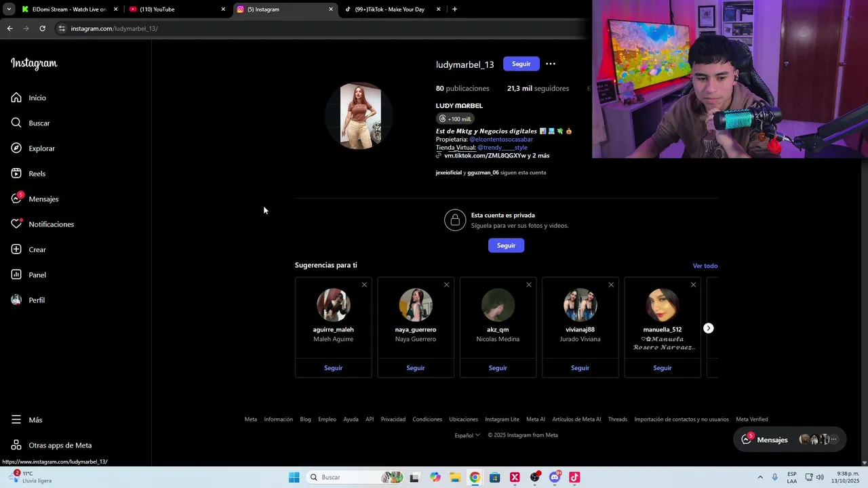The image size is (868, 488).
Task: Show next suggestions with arrow
Action: click(708, 328)
